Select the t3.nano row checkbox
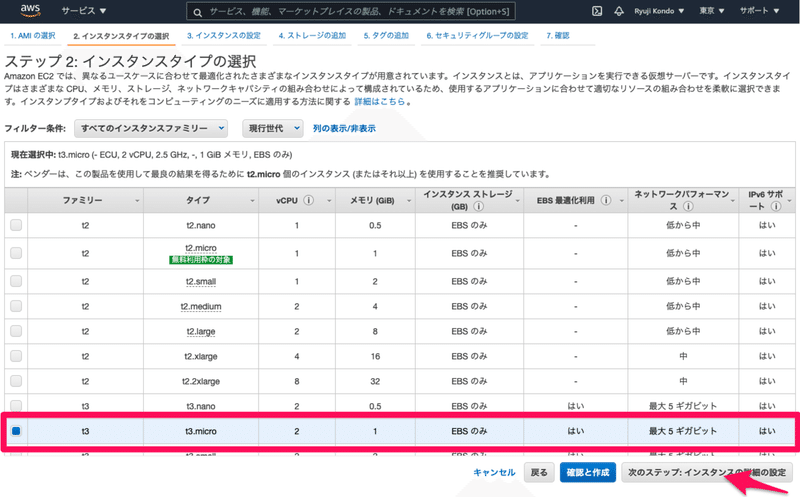Viewport: 800px width, 497px height. tap(16, 406)
